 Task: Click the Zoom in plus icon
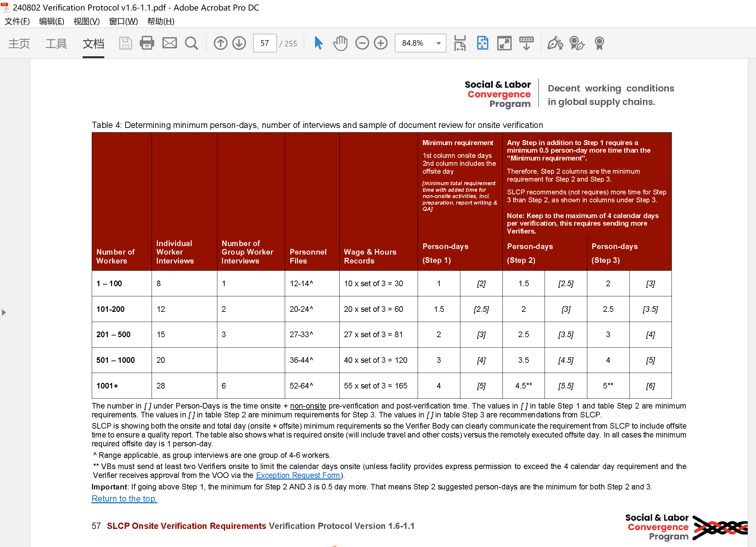pyautogui.click(x=381, y=43)
